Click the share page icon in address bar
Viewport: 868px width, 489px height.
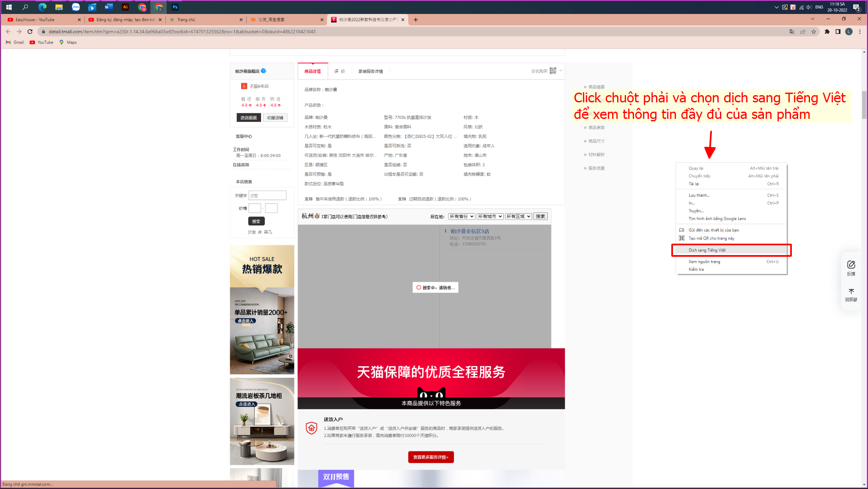[x=803, y=32]
